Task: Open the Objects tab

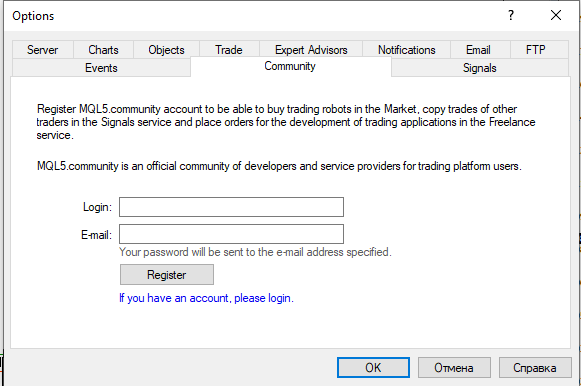Action: click(166, 50)
